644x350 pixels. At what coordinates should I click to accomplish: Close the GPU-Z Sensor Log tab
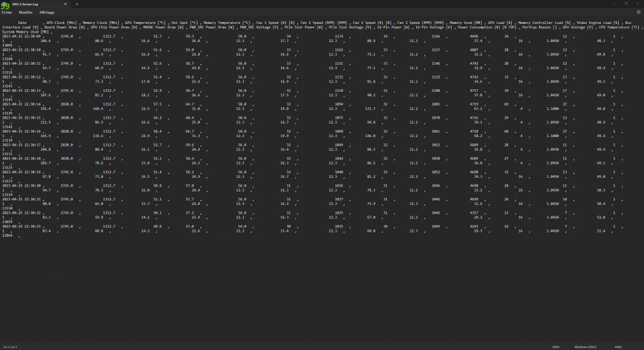click(65, 4)
